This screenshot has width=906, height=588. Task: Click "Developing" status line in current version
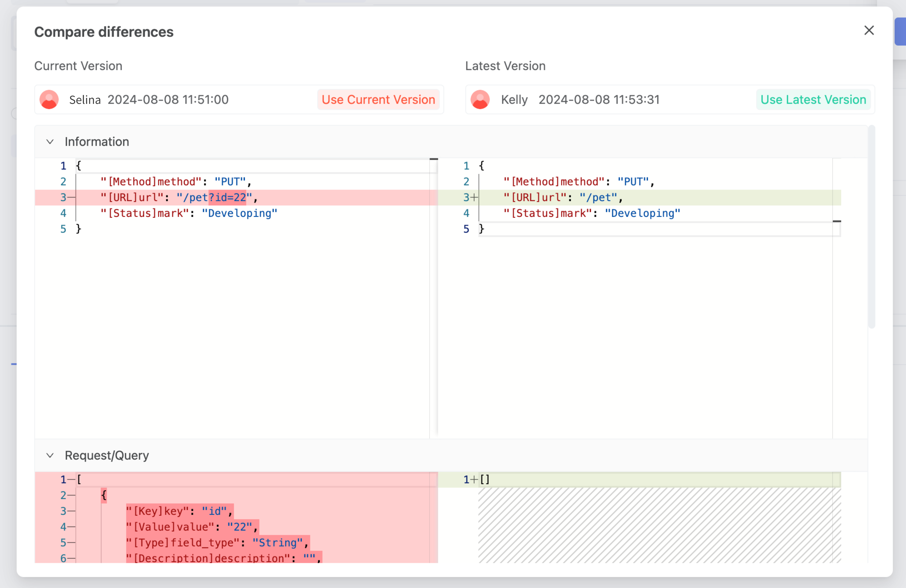point(189,213)
